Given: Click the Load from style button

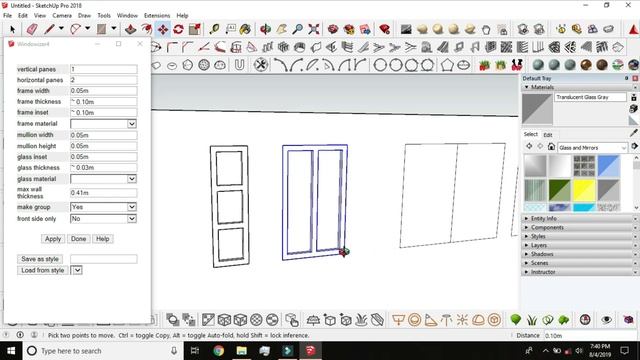Looking at the screenshot, I should (42, 270).
